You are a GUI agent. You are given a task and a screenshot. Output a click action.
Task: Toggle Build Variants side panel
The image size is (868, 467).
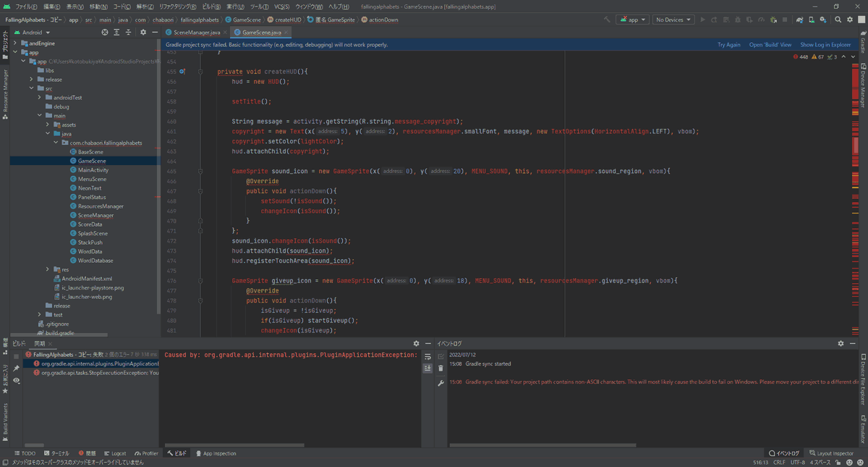pyautogui.click(x=5, y=421)
